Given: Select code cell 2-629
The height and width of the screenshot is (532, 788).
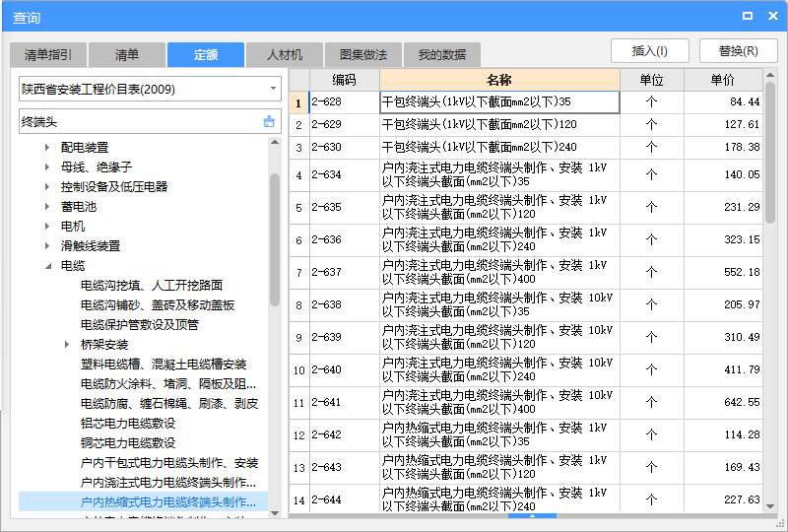Looking at the screenshot, I should (x=344, y=125).
